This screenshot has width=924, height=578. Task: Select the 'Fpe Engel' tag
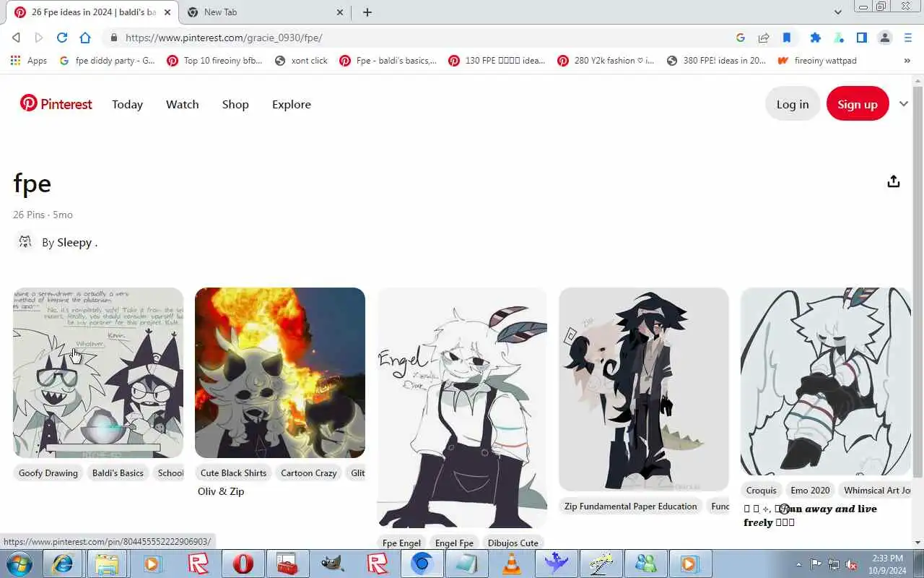401,543
